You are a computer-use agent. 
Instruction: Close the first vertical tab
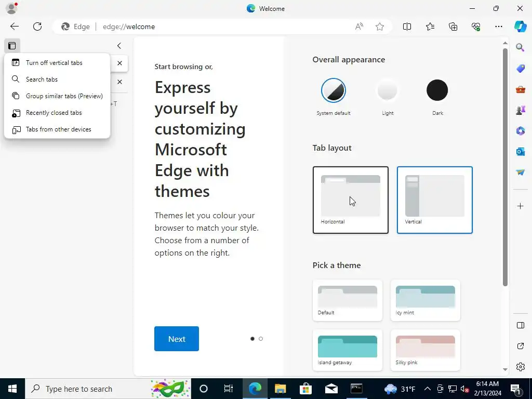coord(119,63)
